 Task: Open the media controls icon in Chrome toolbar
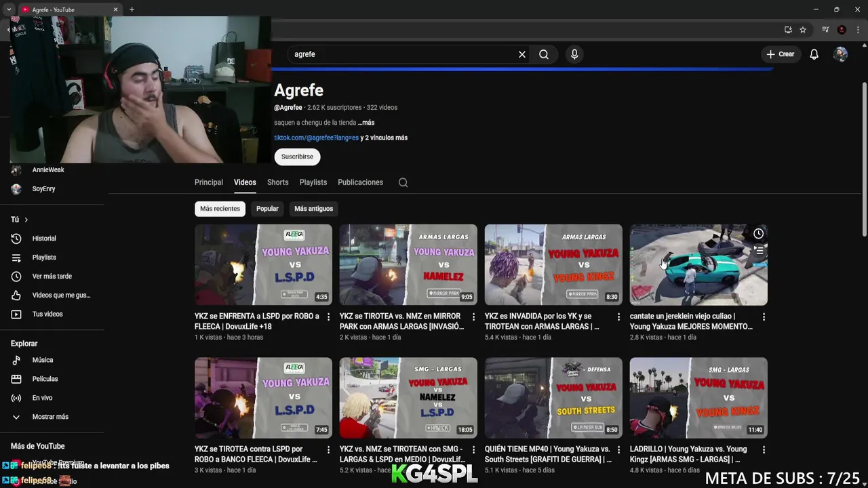coord(825,30)
